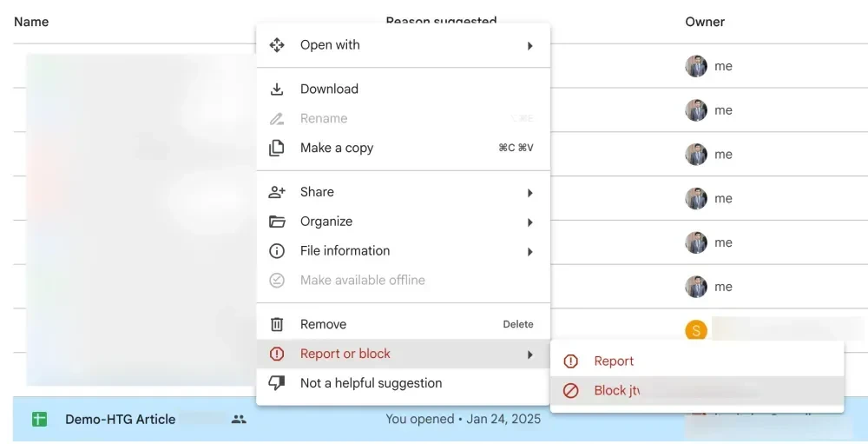Click the Remove trash can icon
This screenshot has width=868, height=444.
277,324
